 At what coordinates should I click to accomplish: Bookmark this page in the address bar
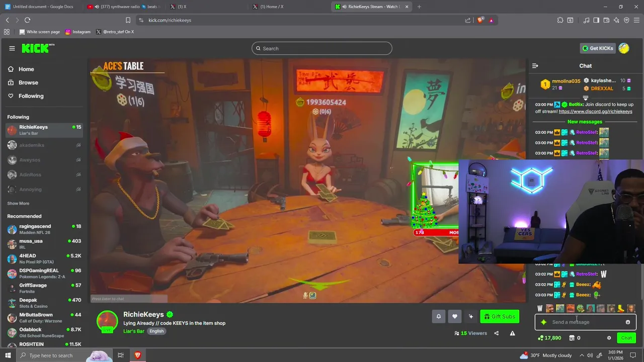[128, 20]
